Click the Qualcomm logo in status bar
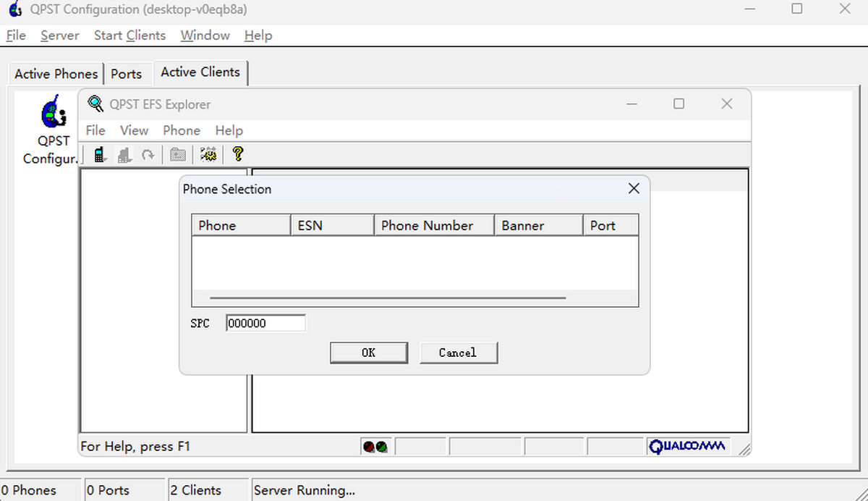Screen dimensions: 868x501 coord(687,446)
